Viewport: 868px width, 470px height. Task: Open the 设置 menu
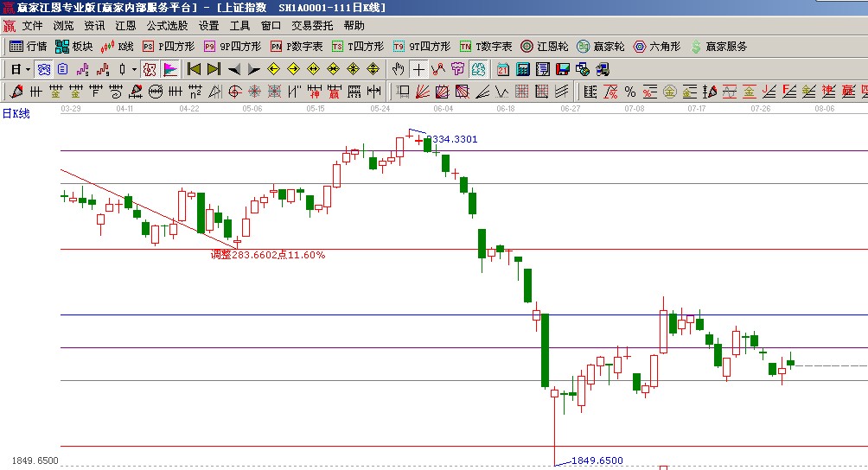208,26
